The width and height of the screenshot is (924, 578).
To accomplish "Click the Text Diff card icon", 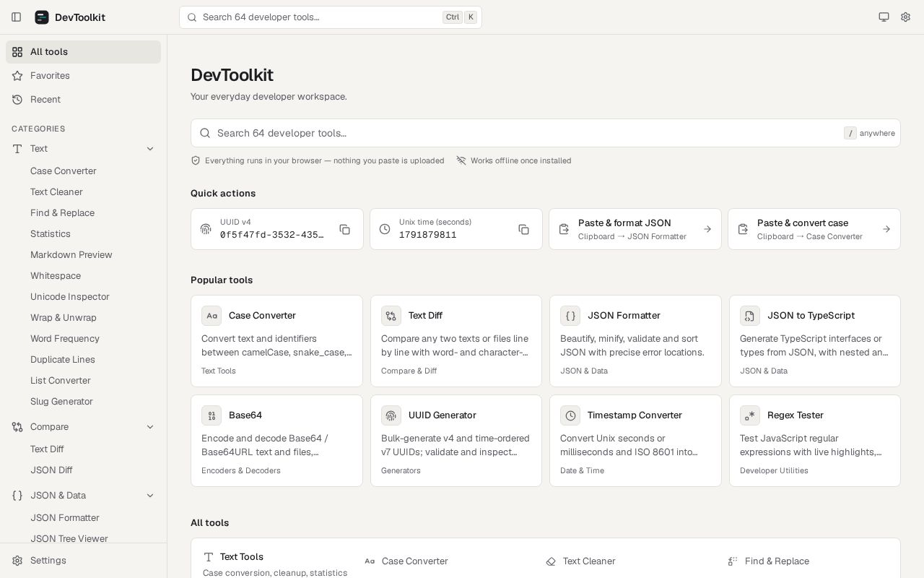I will [391, 316].
